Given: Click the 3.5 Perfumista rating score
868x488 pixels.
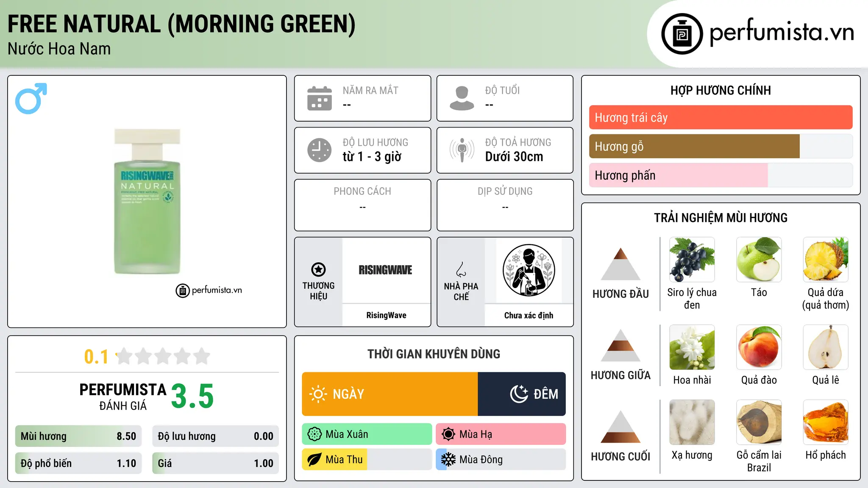Looking at the screenshot, I should (192, 396).
